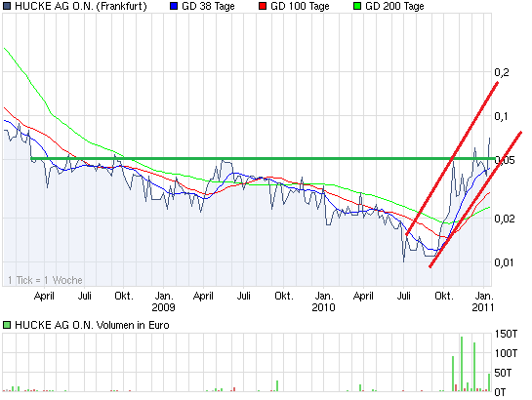Image resolution: width=532 pixels, height=400 pixels.
Task: Select the 'GD 100 Tage' legend text
Action: (x=300, y=6)
